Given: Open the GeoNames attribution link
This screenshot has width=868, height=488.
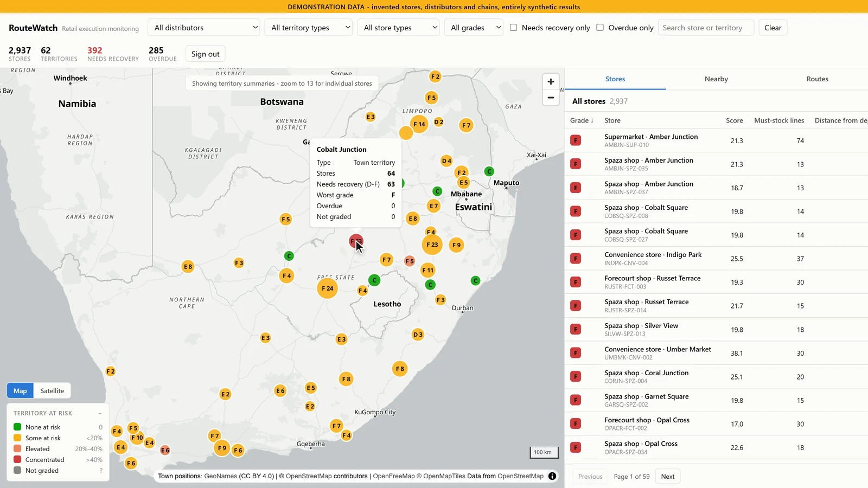Looking at the screenshot, I should click(x=220, y=476).
